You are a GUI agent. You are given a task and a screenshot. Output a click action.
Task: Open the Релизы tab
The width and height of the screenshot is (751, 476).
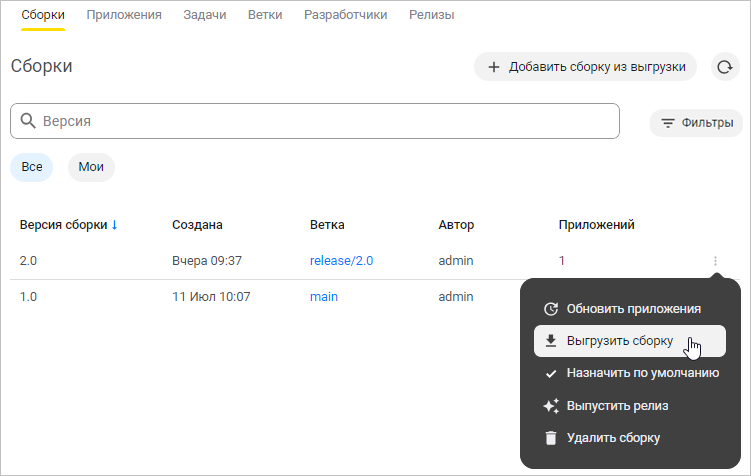[431, 15]
